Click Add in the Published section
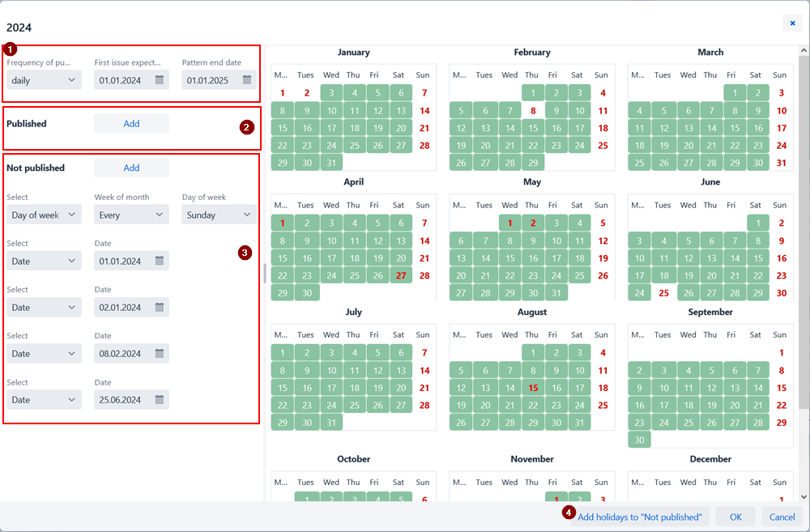 pos(131,122)
